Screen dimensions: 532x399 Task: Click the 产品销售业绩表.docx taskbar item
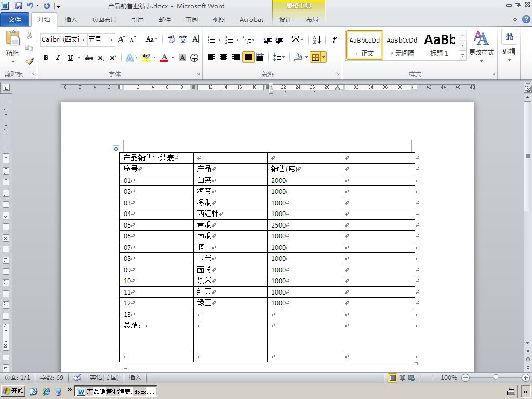click(116, 392)
